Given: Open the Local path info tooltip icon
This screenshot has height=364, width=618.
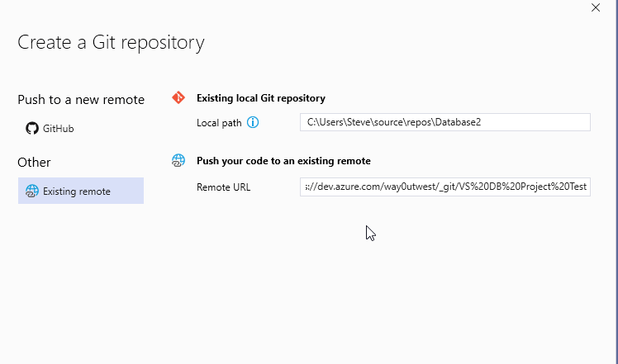Looking at the screenshot, I should point(253,122).
